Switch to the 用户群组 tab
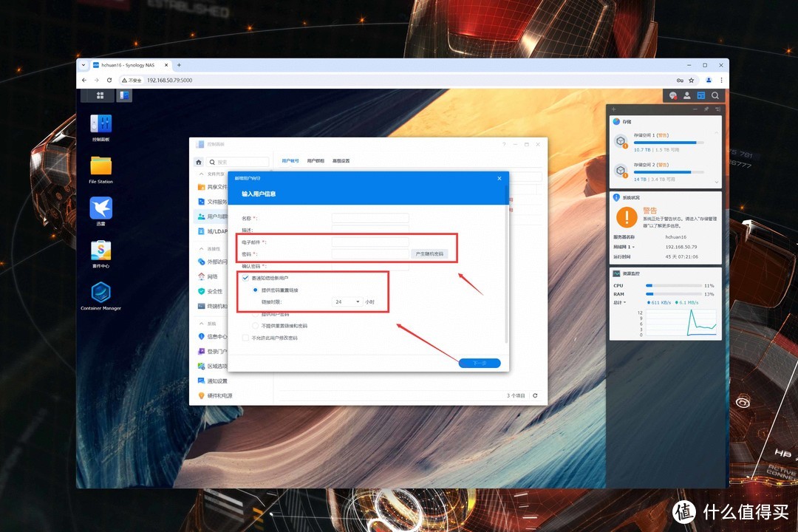Screen dimensions: 798x532 (x=316, y=161)
